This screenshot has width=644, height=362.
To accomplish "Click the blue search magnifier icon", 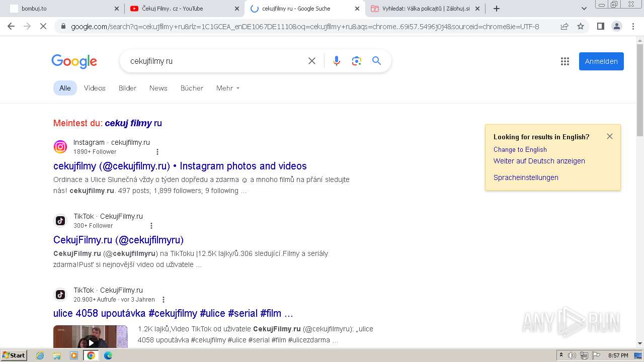I will [x=376, y=61].
